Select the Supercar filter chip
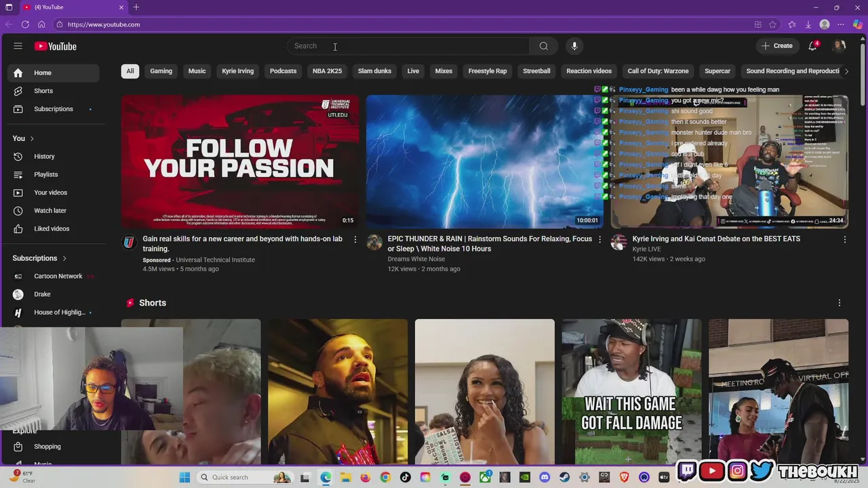This screenshot has height=488, width=868. (717, 71)
